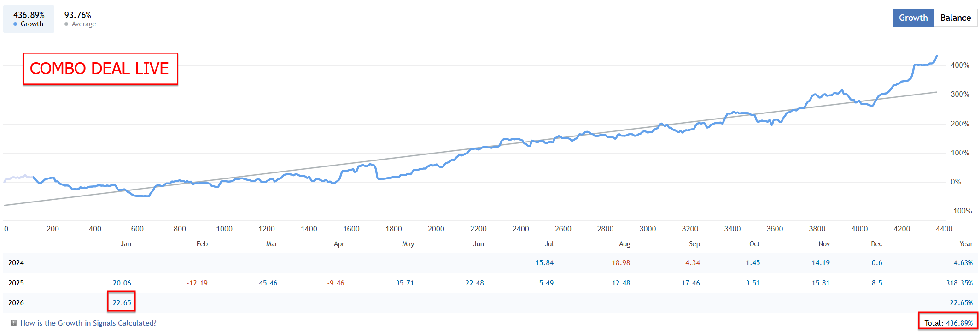Click the help icon beside the growth question
Viewport: 980px width, 332px height.
(x=14, y=323)
